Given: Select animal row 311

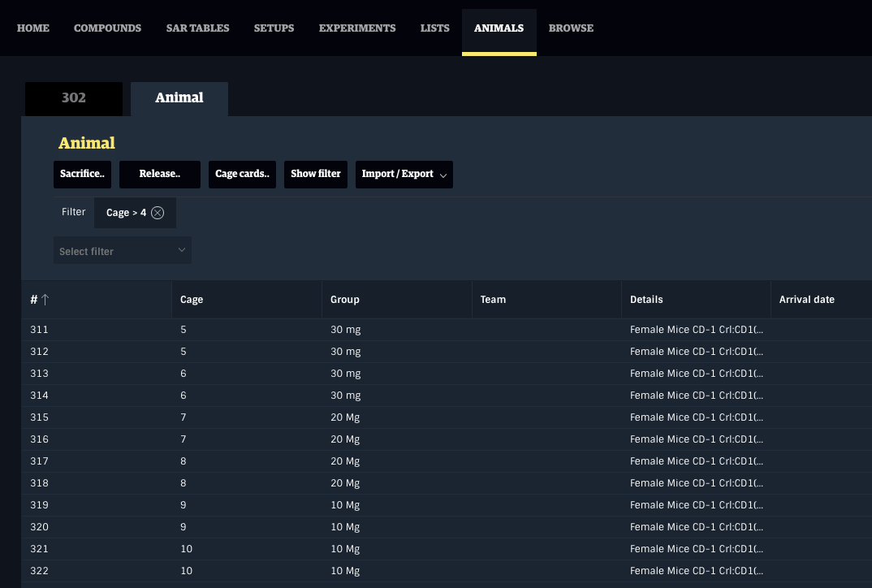Looking at the screenshot, I should tap(39, 330).
